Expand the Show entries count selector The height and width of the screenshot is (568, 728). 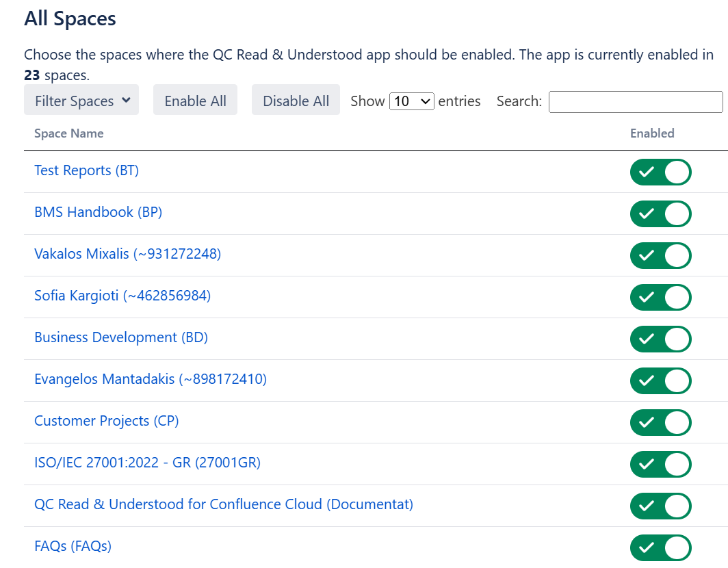point(411,101)
